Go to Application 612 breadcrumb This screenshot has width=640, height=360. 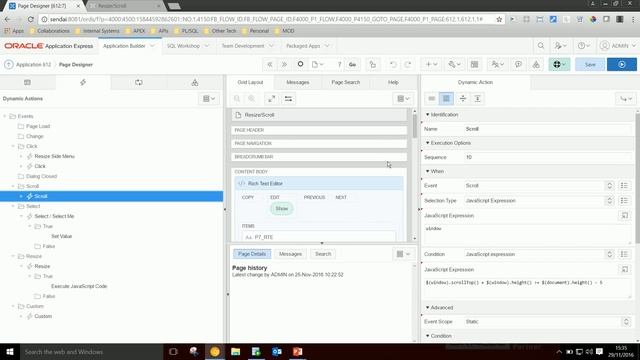(33, 64)
